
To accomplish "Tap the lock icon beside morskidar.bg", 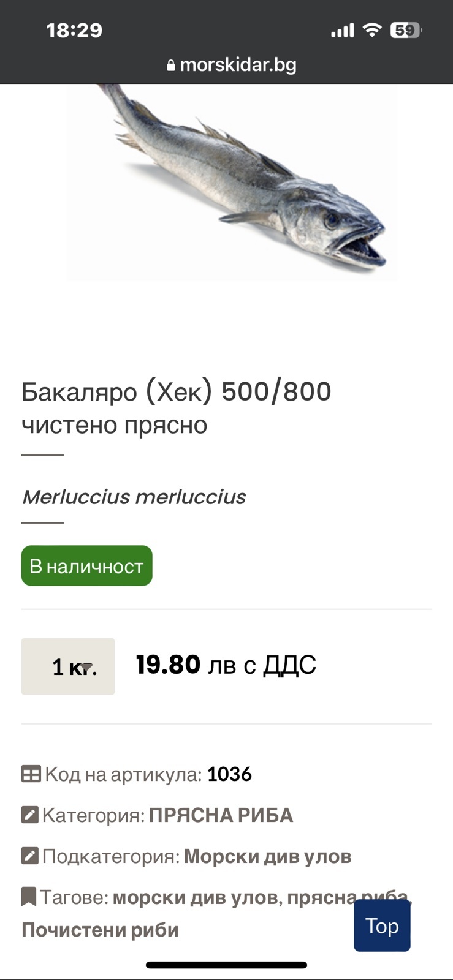I will (171, 66).
